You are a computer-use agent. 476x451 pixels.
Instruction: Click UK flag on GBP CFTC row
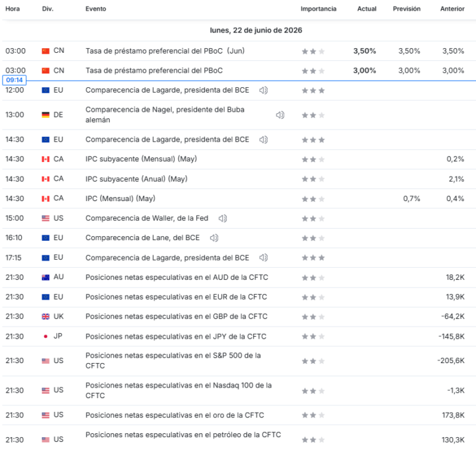[x=46, y=317]
